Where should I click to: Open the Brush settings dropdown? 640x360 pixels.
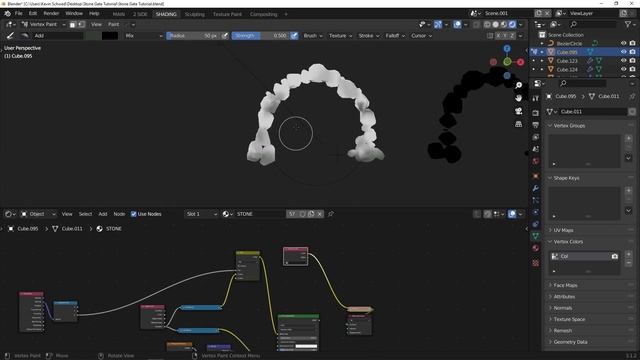coord(313,36)
